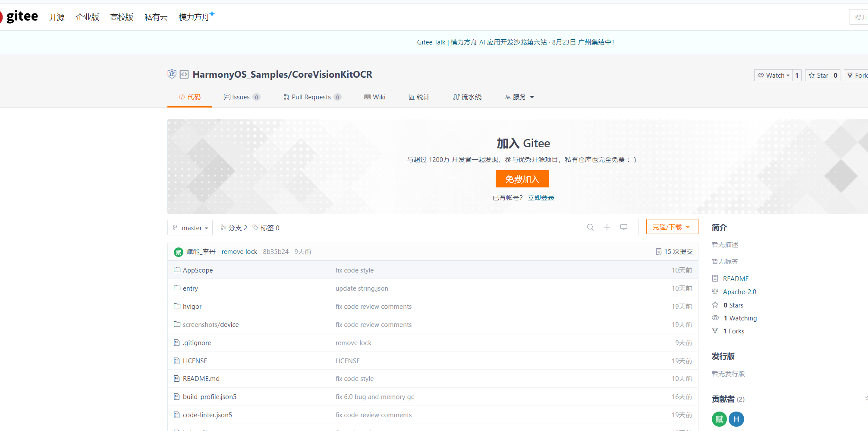Open the entry folder
868x431 pixels.
pyautogui.click(x=190, y=288)
